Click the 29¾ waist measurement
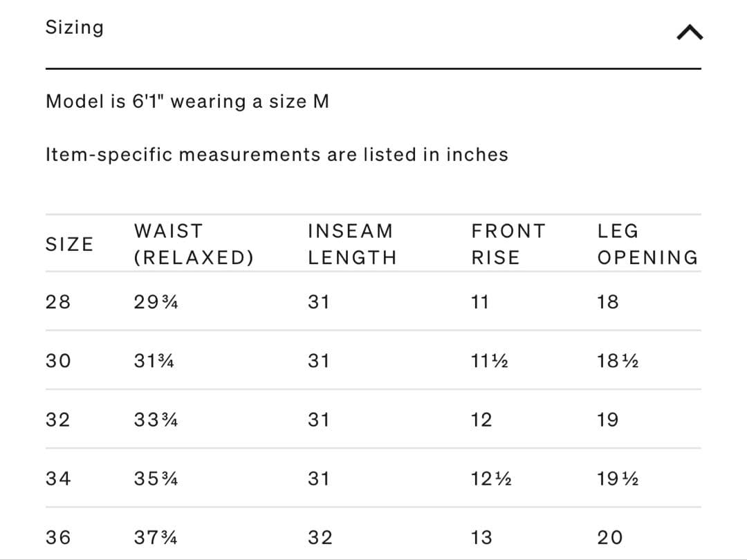747x560 pixels. click(156, 302)
